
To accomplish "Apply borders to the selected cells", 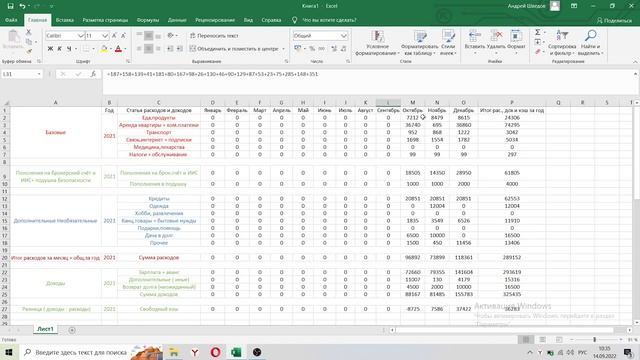I will tap(86, 49).
